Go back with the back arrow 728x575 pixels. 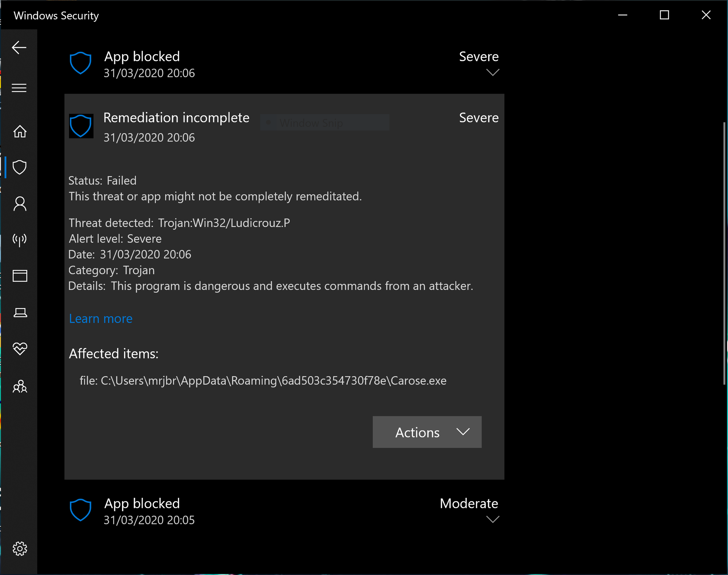click(19, 47)
